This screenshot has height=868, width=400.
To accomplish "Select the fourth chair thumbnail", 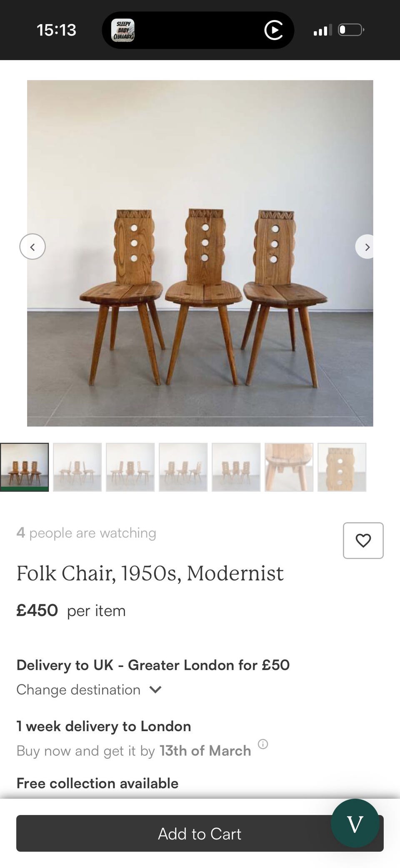I will pos(183,467).
